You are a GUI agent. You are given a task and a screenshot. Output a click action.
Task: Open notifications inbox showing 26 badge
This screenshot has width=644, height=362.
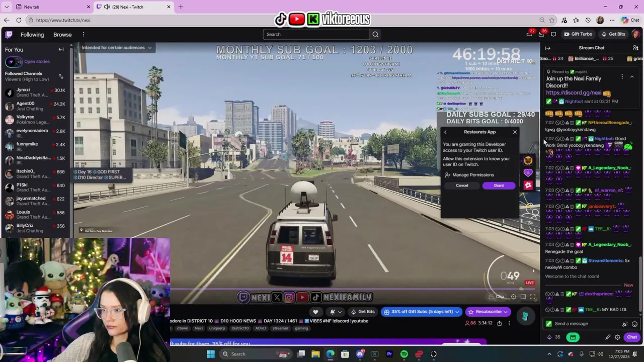point(541,34)
